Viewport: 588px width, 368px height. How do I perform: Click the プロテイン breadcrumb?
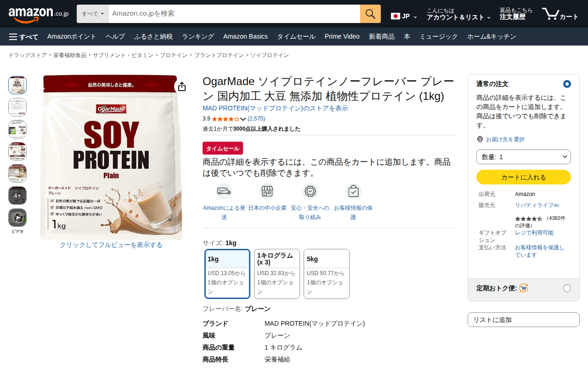point(174,55)
